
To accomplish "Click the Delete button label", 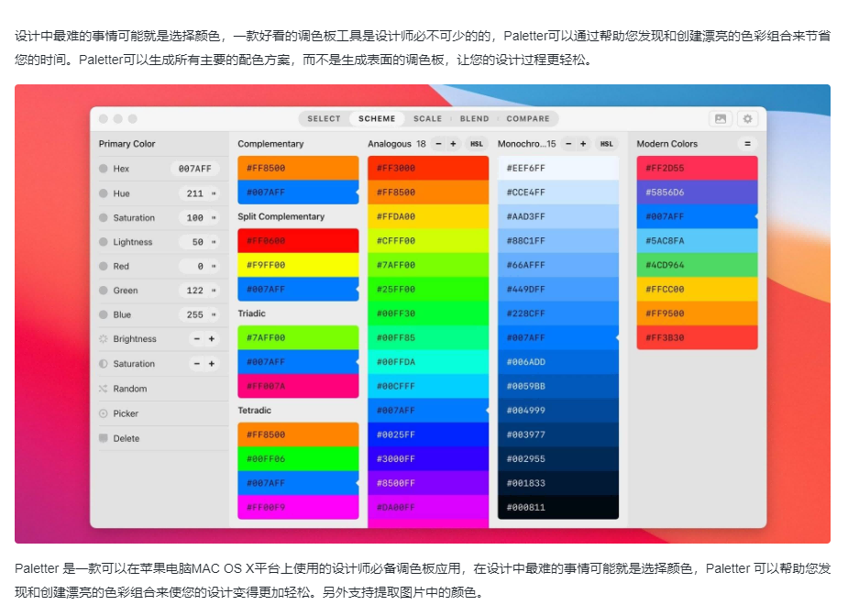I will (126, 438).
